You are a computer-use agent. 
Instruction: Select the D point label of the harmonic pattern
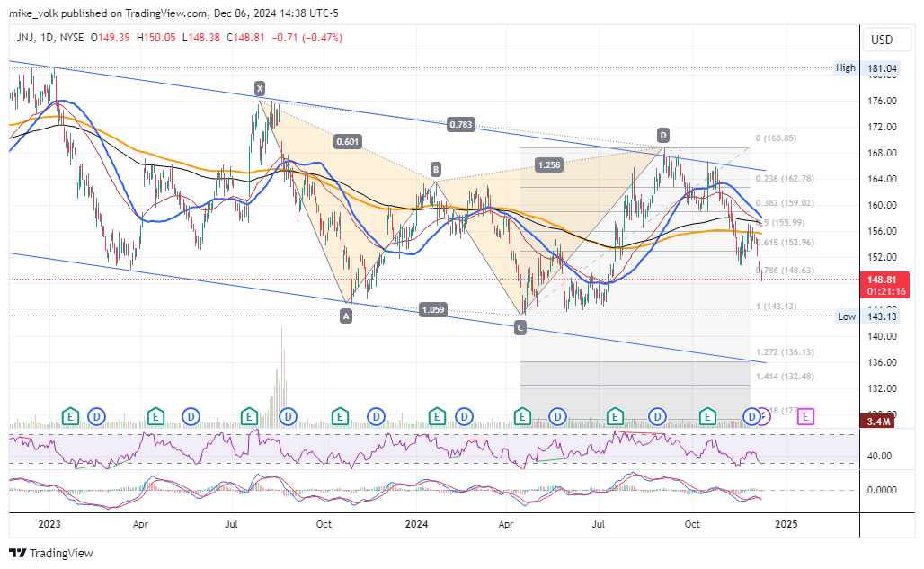coord(663,136)
